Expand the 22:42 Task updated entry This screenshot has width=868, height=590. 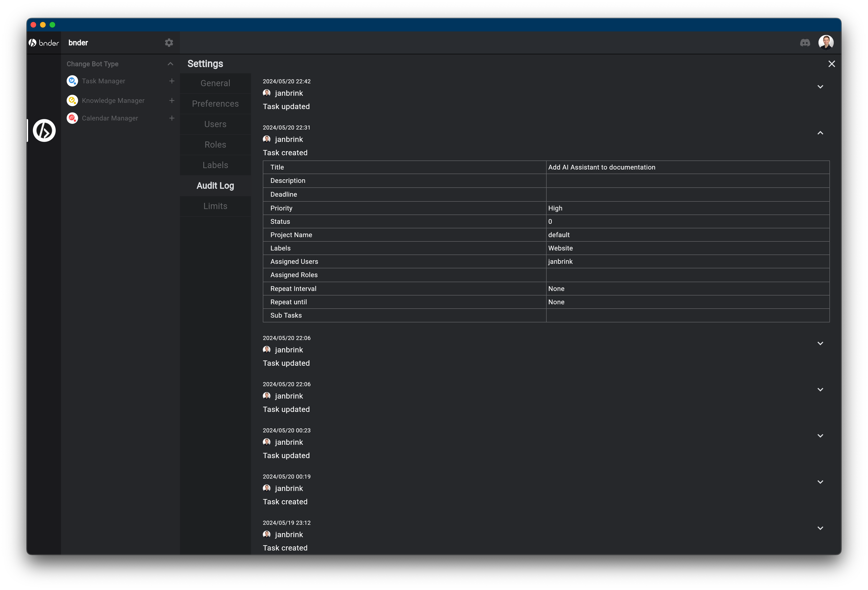point(820,87)
